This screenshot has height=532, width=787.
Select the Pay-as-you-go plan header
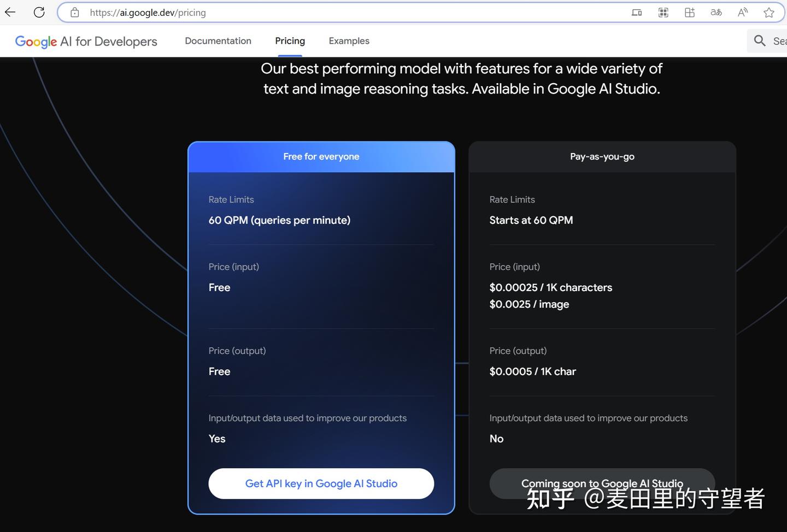tap(602, 157)
